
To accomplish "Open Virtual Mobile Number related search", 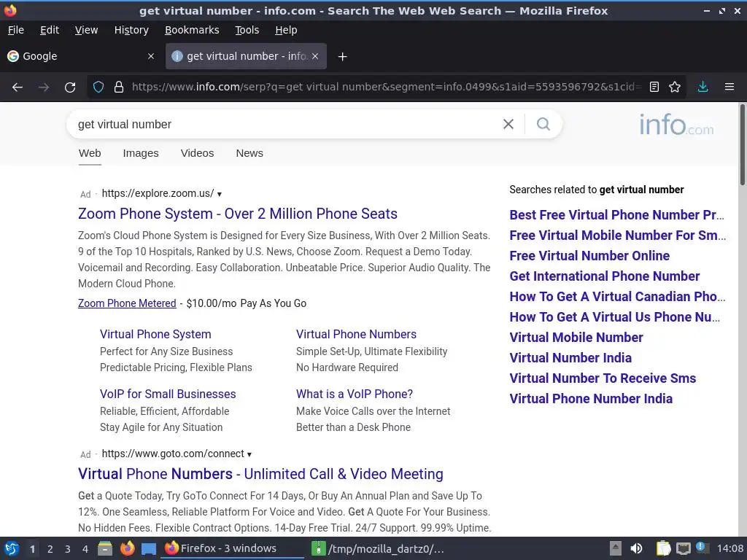I will pos(576,338).
